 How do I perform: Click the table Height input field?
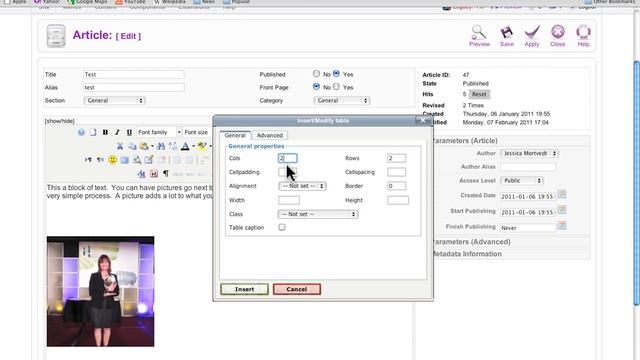pos(398,200)
